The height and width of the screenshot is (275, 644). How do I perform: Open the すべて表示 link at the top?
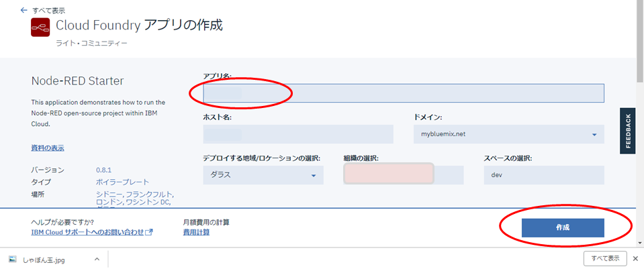click(x=49, y=11)
